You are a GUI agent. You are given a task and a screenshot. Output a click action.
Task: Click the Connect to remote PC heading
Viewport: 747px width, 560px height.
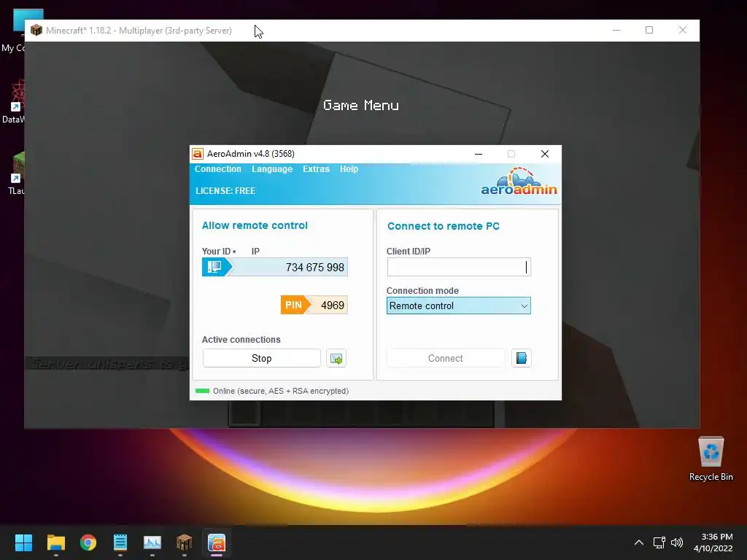pos(444,226)
